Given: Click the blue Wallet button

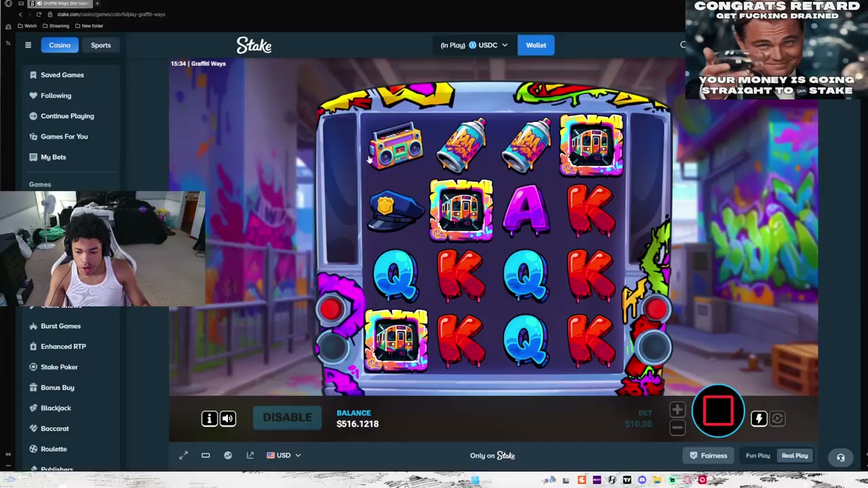Looking at the screenshot, I should 536,45.
